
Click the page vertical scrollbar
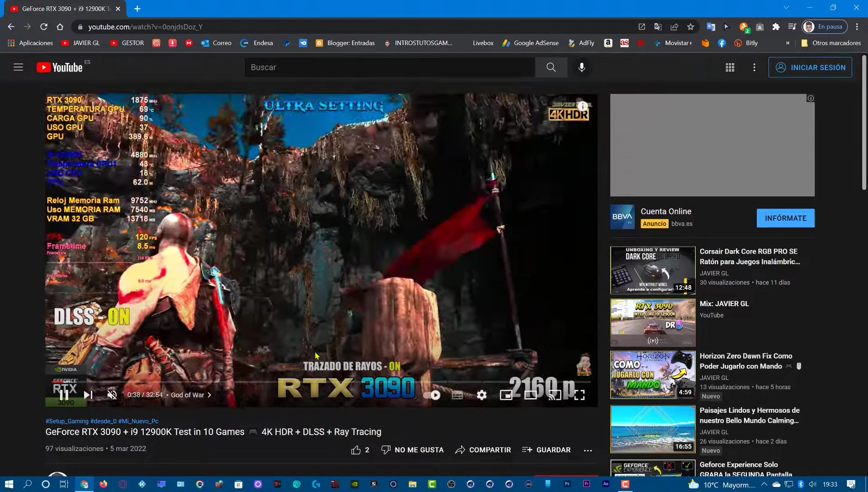(x=864, y=122)
